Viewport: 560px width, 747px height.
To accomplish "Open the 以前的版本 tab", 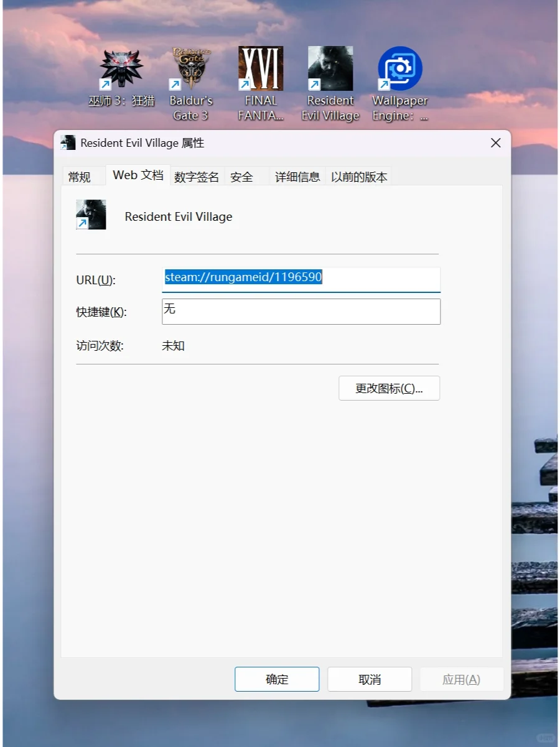I will (x=359, y=177).
